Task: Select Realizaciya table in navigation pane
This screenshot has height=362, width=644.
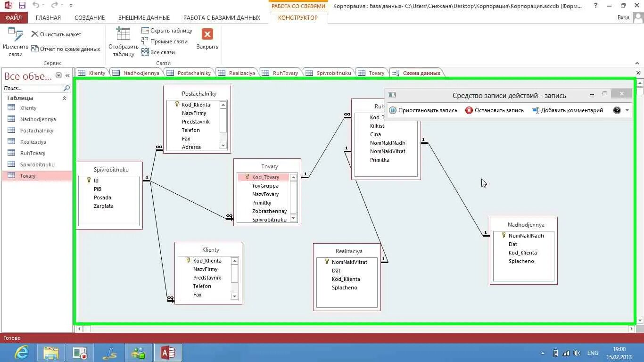Action: point(36,142)
